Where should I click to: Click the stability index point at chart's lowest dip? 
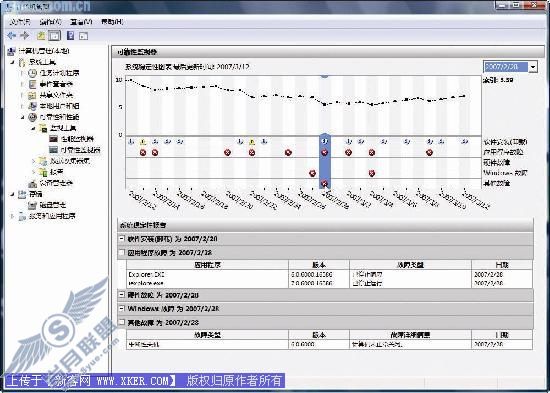click(x=324, y=105)
